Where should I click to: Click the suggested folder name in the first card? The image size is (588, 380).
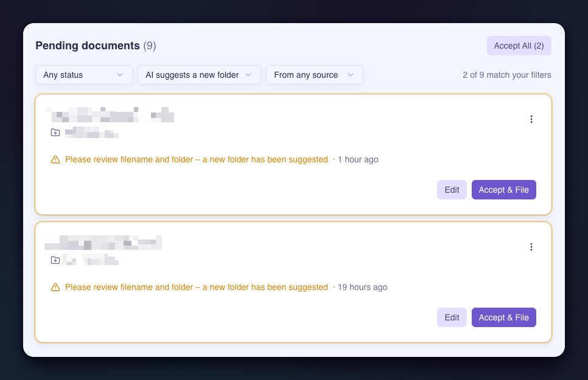pyautogui.click(x=92, y=133)
